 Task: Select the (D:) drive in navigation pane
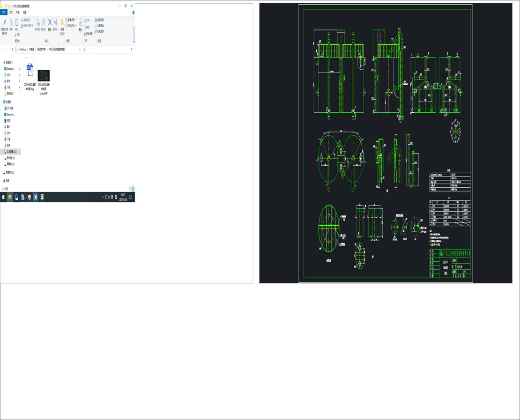(x=10, y=158)
